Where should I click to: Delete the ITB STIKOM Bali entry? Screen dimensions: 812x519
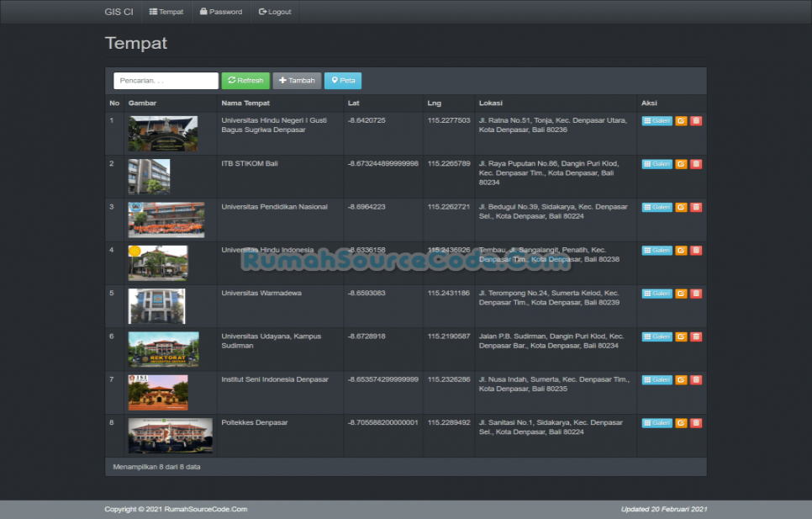tap(696, 164)
